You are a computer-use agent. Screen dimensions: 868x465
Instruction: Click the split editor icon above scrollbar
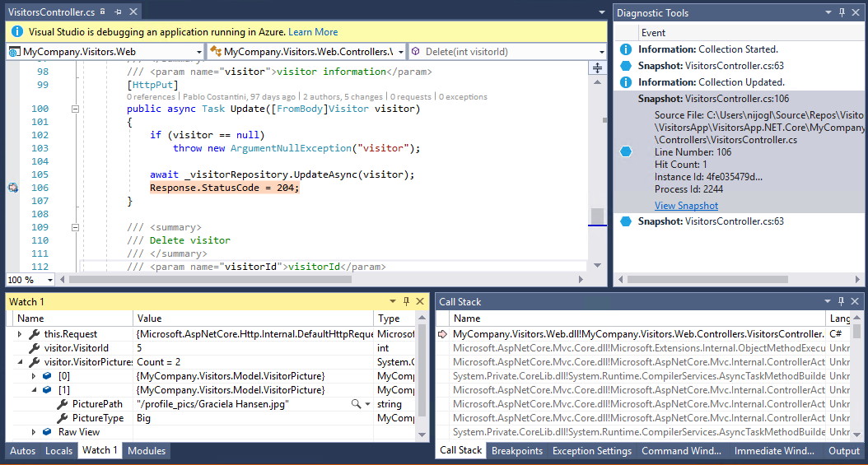pos(597,67)
